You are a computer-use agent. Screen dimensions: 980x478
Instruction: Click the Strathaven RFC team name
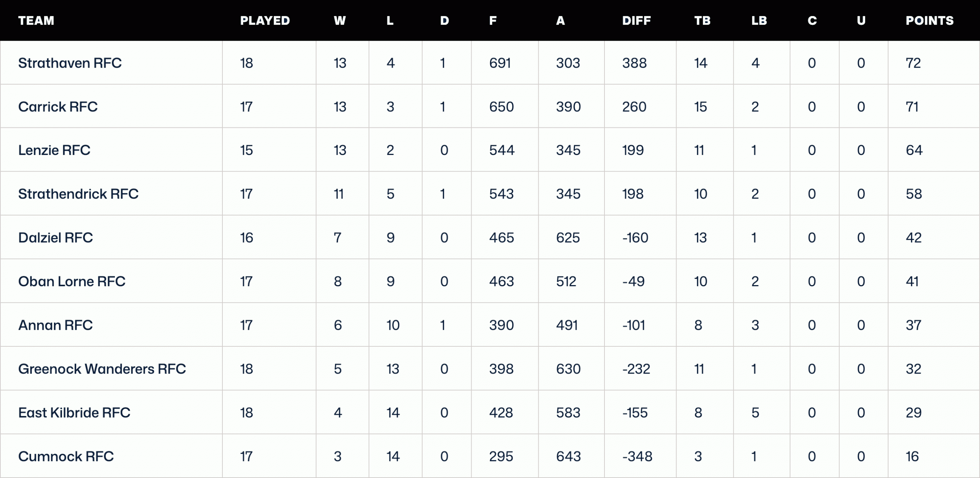click(x=70, y=63)
